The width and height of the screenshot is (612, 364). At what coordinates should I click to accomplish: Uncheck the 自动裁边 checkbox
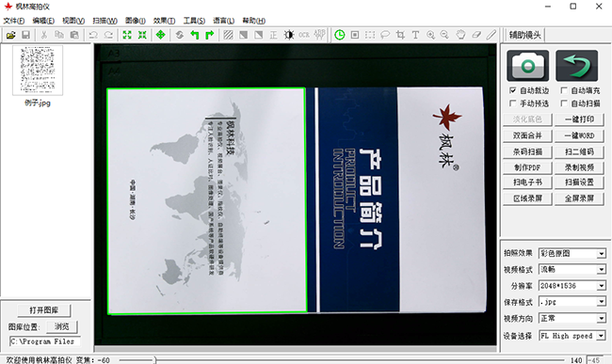(513, 90)
